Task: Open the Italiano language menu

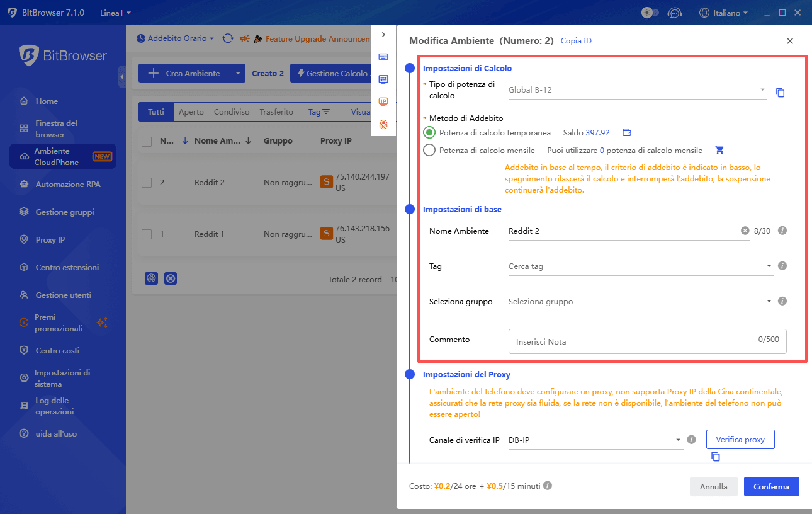Action: (x=723, y=13)
